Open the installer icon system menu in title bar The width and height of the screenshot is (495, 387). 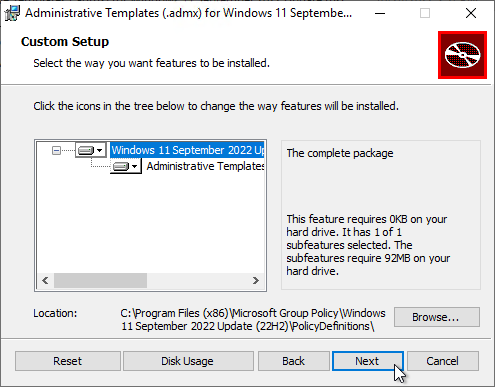[x=12, y=13]
